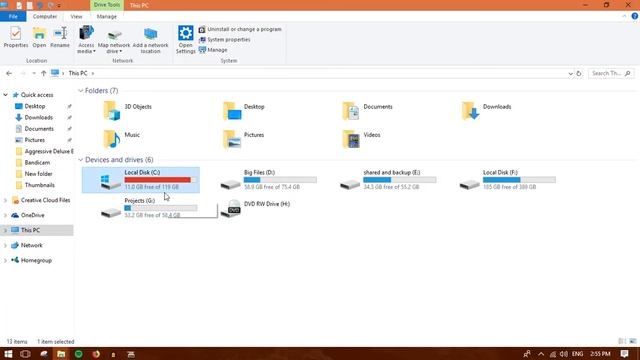Switch to large icons view in status bar
The width and height of the screenshot is (640, 360).
click(x=632, y=341)
